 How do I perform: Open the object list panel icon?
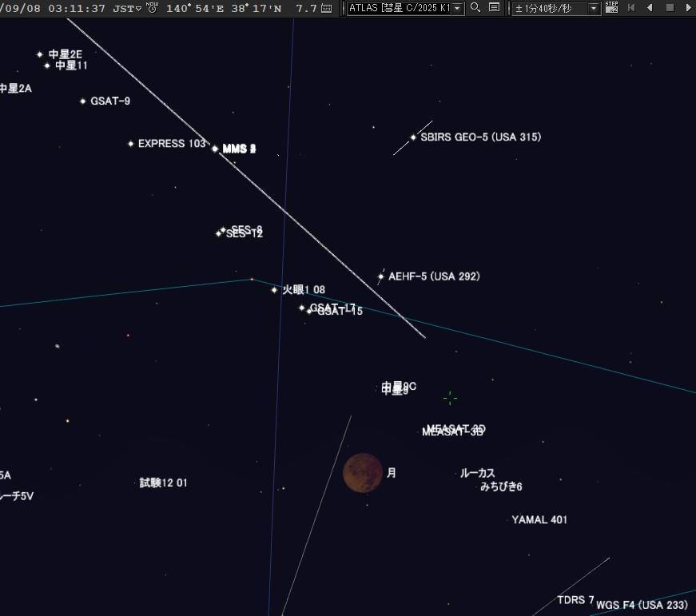[x=495, y=8]
